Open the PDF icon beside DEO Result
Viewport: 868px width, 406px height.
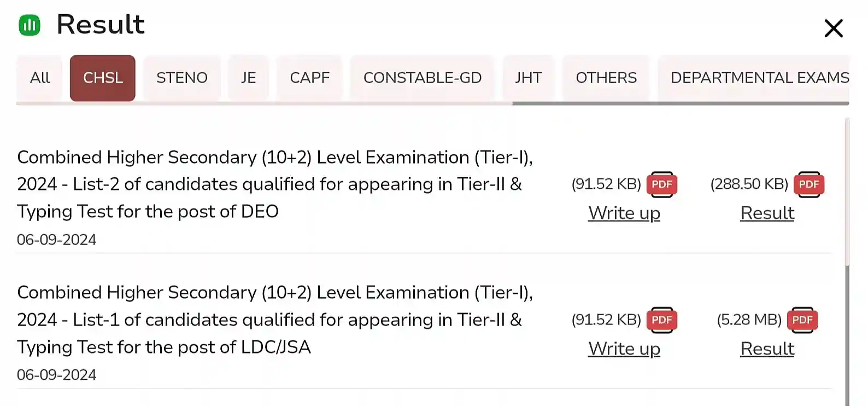(x=808, y=184)
